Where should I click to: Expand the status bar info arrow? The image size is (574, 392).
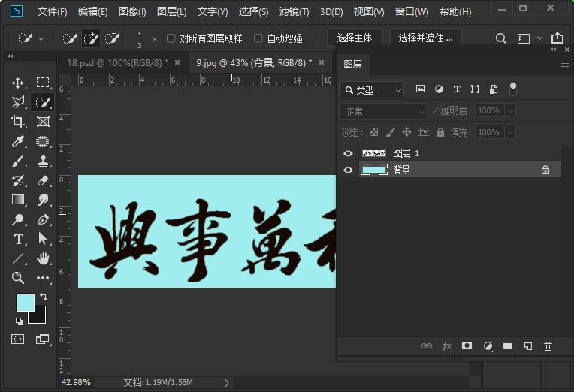(227, 383)
